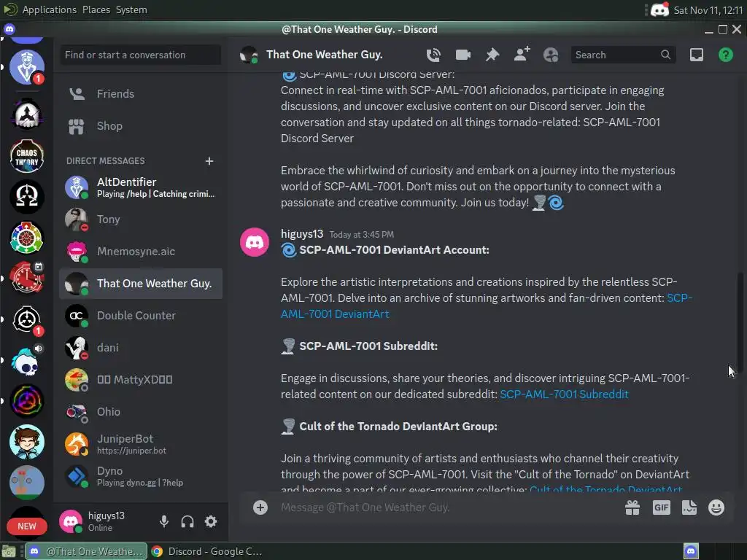The width and height of the screenshot is (747, 560).
Task: Open the Chaos Theory server icon
Action: [27, 156]
